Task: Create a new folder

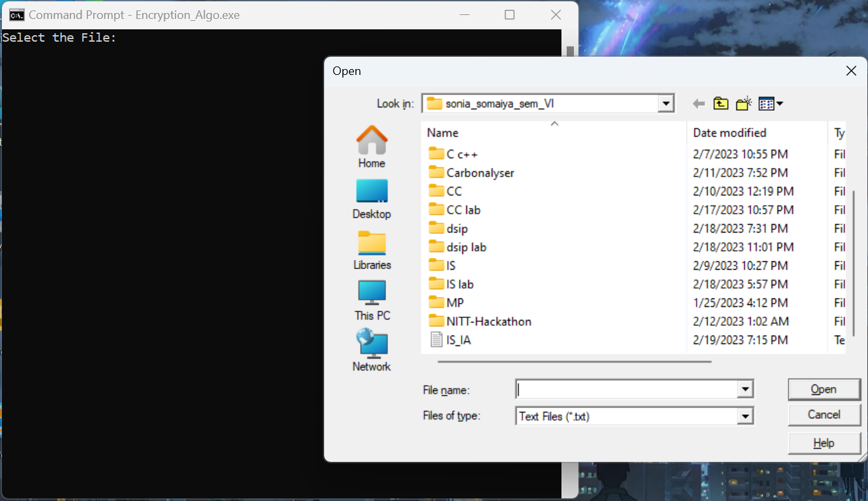Action: [x=743, y=103]
